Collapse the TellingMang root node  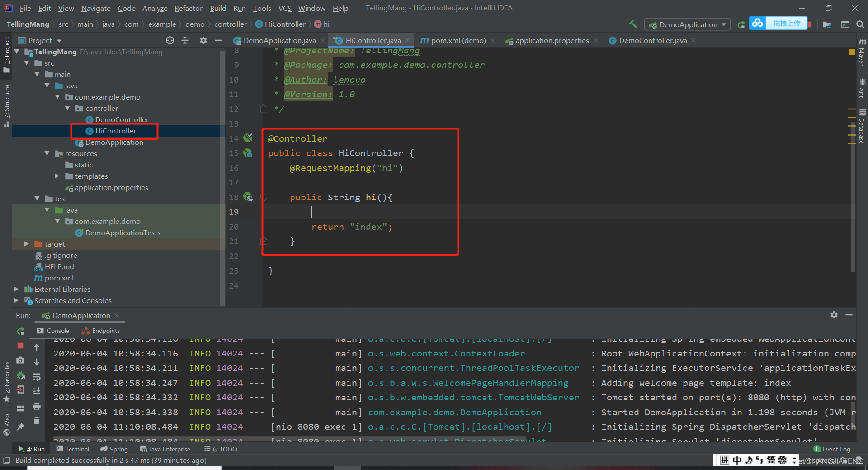pyautogui.click(x=17, y=52)
